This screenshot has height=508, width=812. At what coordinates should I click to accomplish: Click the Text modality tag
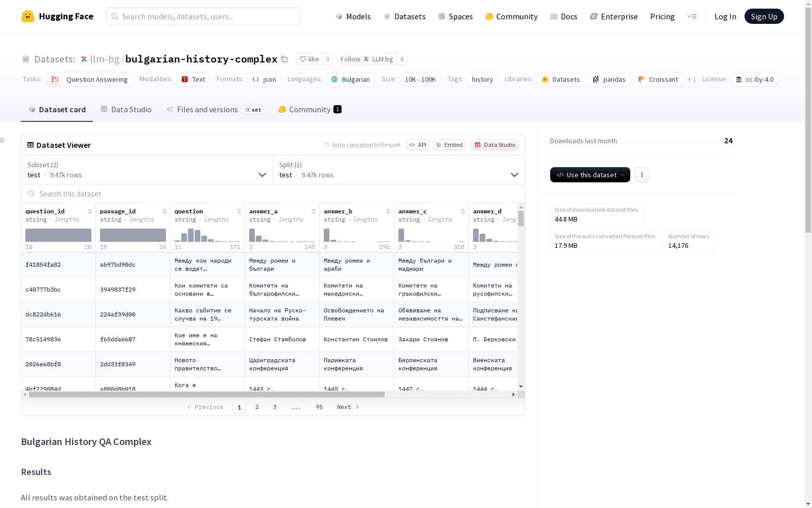tap(193, 79)
